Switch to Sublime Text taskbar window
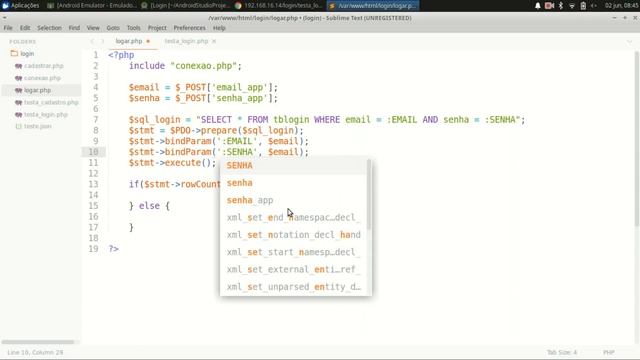 pos(373,5)
